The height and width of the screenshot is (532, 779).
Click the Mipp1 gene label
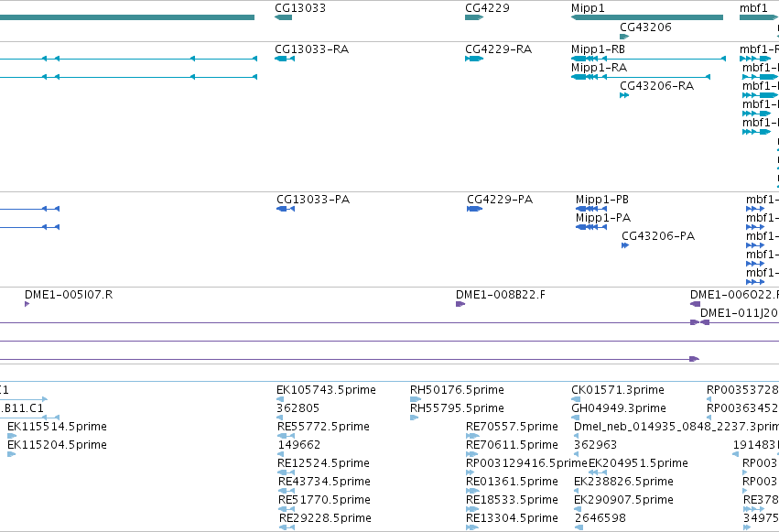588,8
